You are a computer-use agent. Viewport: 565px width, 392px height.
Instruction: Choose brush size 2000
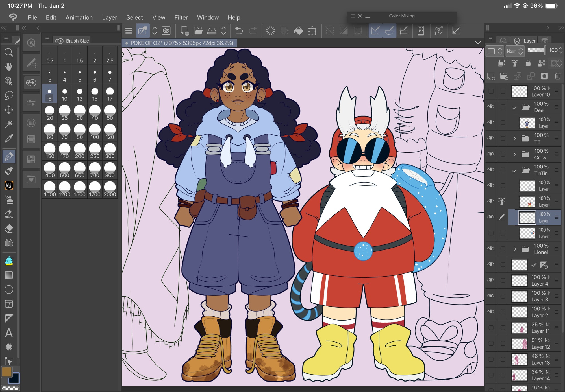point(110,189)
